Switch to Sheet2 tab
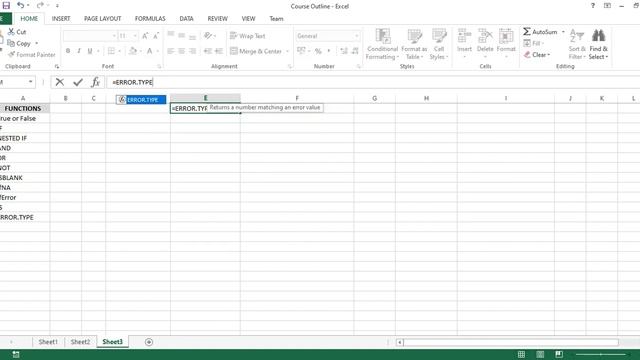640x360 pixels. pos(80,342)
